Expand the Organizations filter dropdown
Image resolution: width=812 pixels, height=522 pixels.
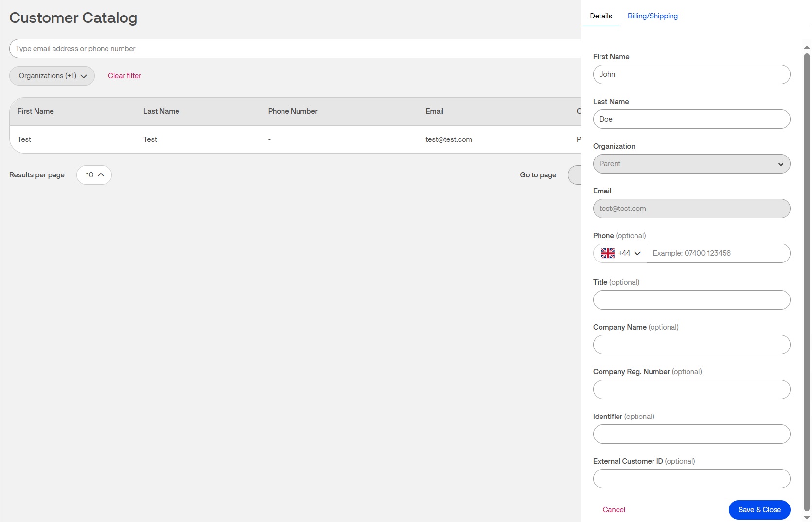click(x=52, y=76)
